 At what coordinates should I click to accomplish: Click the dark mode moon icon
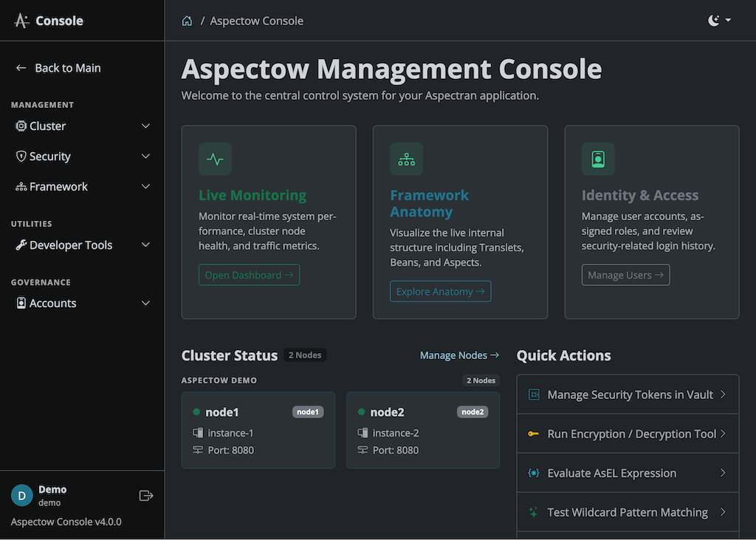714,20
